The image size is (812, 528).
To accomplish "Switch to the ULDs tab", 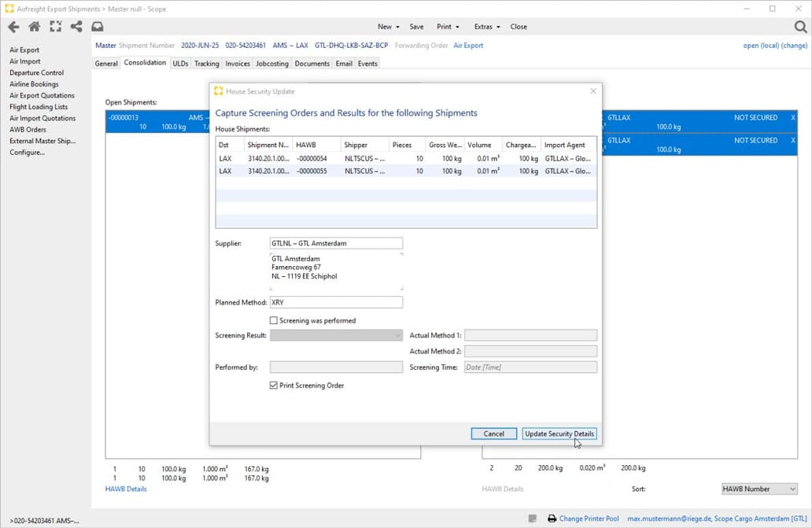I will click(180, 63).
